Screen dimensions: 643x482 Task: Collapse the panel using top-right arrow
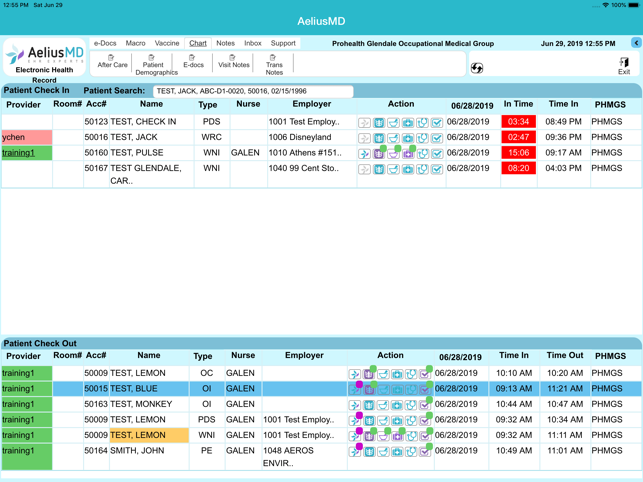[x=636, y=43]
